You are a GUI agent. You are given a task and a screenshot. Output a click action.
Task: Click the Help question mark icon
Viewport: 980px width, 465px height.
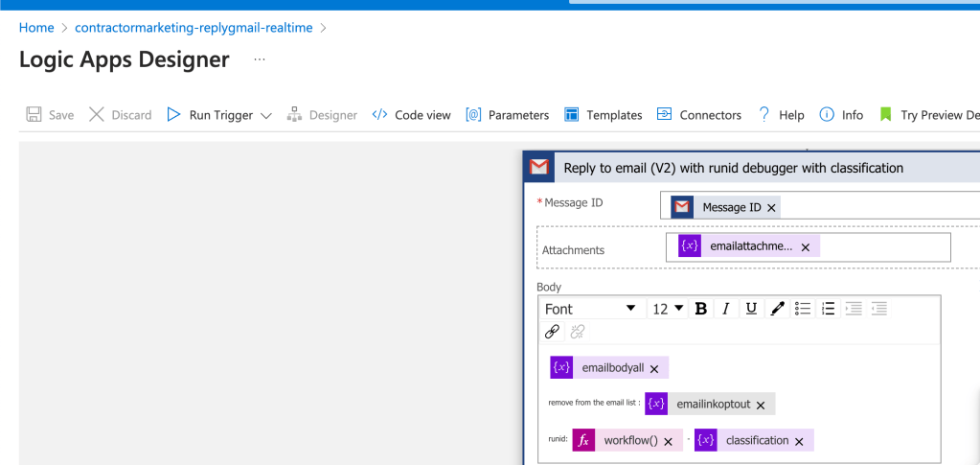[x=763, y=114]
